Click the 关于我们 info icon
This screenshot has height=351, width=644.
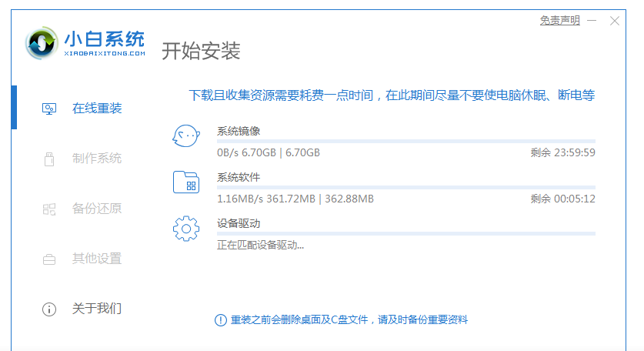click(x=48, y=309)
